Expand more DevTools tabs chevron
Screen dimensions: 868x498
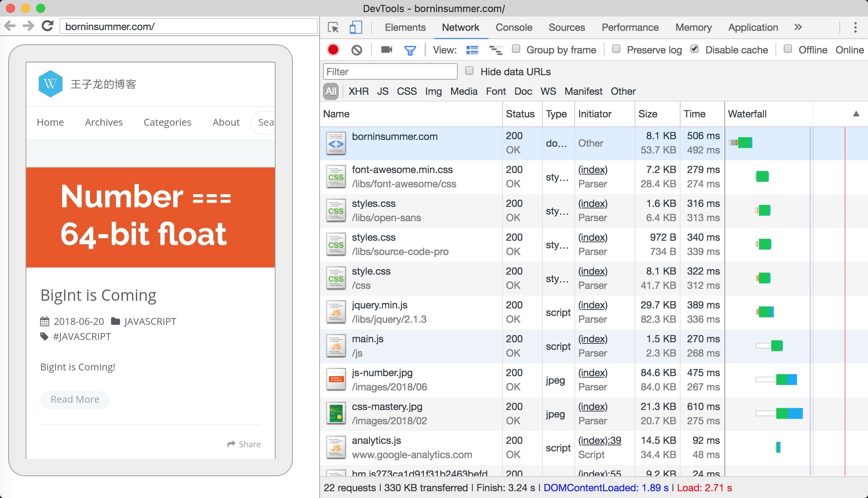(798, 27)
